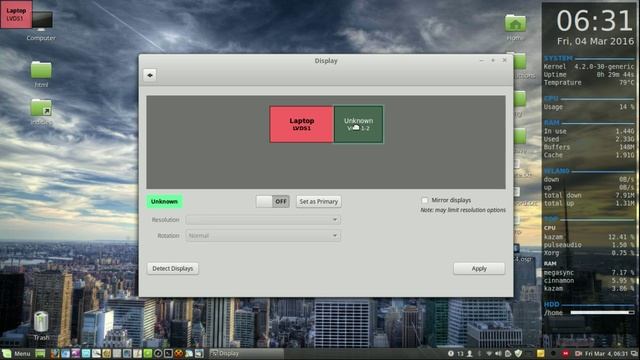Close the Display window
640x360 pixels.
click(504, 60)
